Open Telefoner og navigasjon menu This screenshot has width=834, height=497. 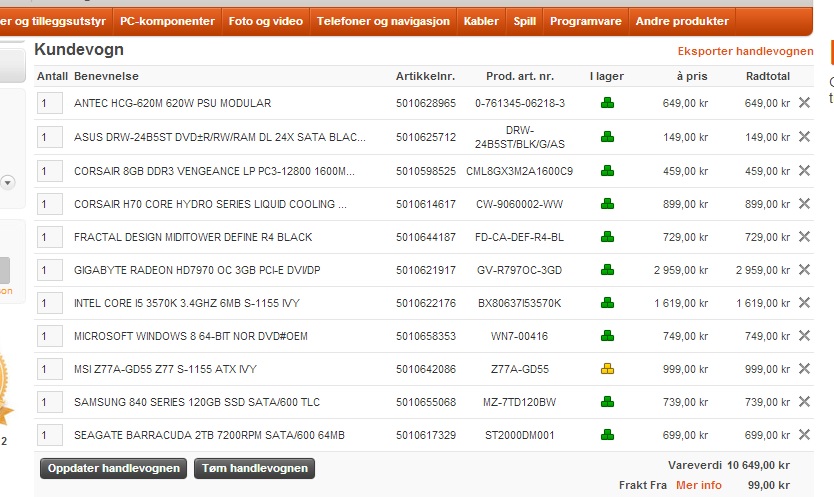click(383, 21)
